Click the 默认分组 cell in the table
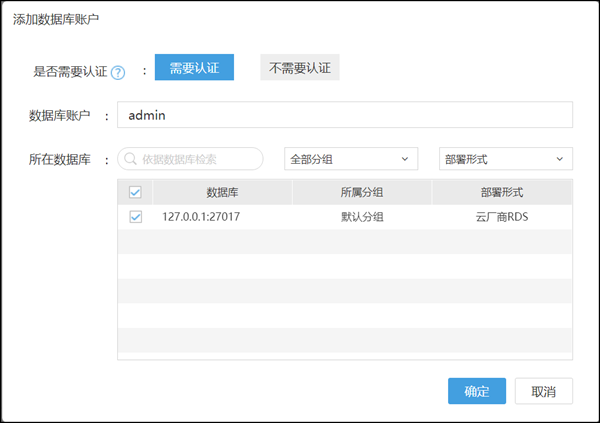Viewport: 600px width, 423px height. point(361,216)
